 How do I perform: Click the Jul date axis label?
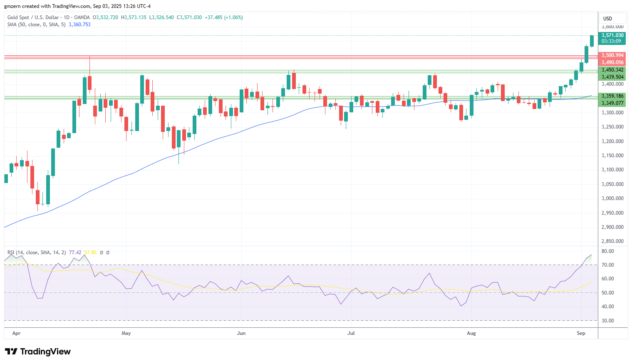351,333
